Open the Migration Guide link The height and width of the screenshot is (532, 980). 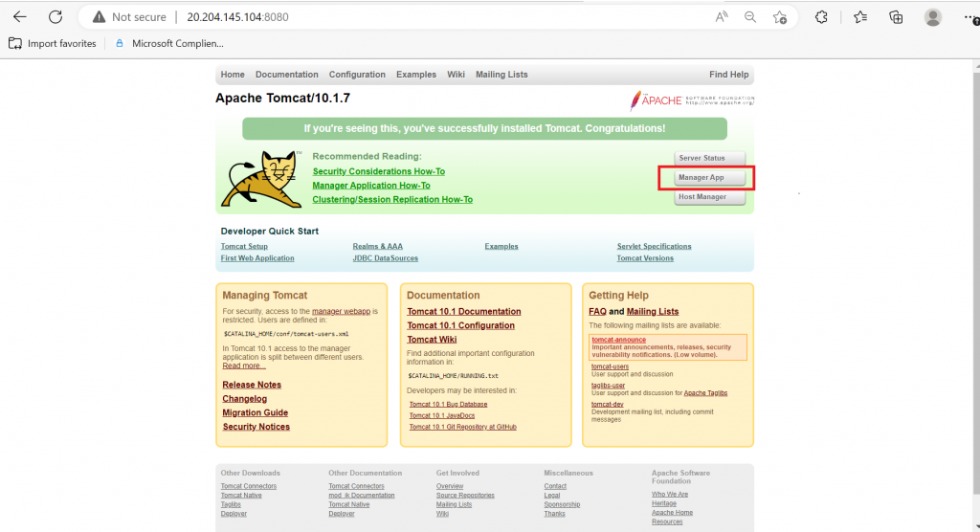tap(255, 412)
